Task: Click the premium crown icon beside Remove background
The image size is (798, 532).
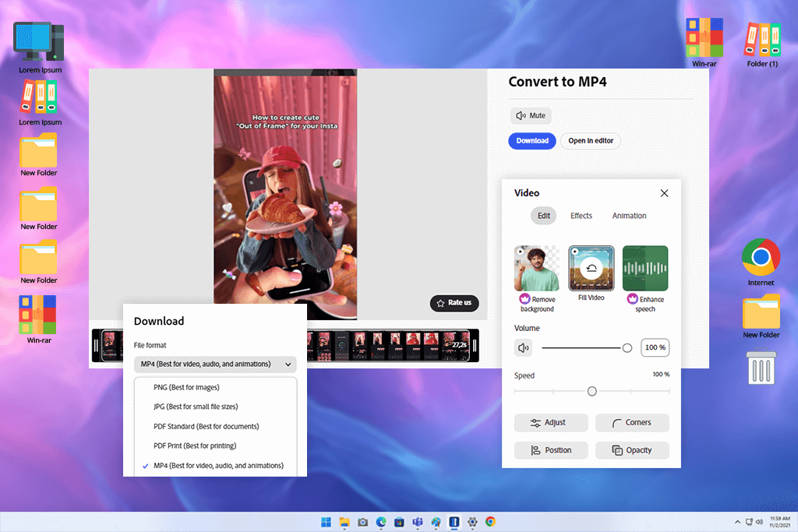Action: click(524, 299)
